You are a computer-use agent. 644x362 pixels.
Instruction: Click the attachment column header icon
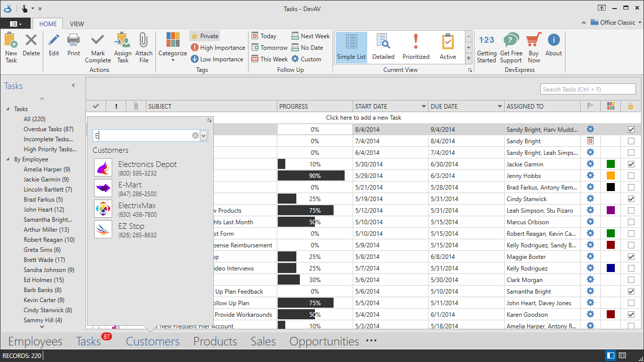point(136,106)
